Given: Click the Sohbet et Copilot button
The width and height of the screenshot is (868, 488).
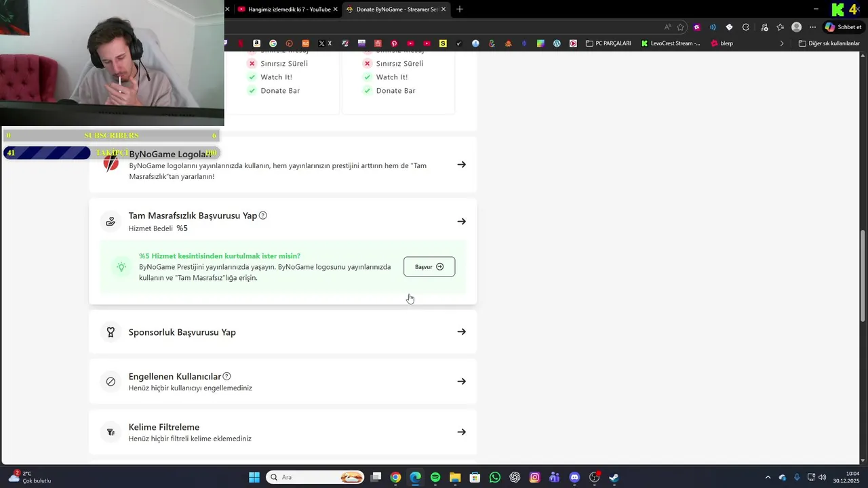Looking at the screenshot, I should pyautogui.click(x=843, y=27).
